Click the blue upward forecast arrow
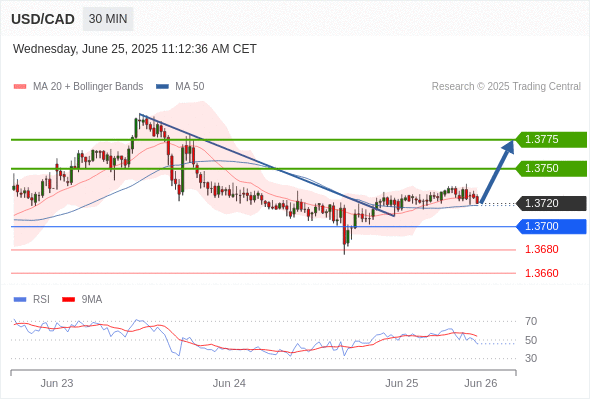590x400 pixels. [497, 172]
